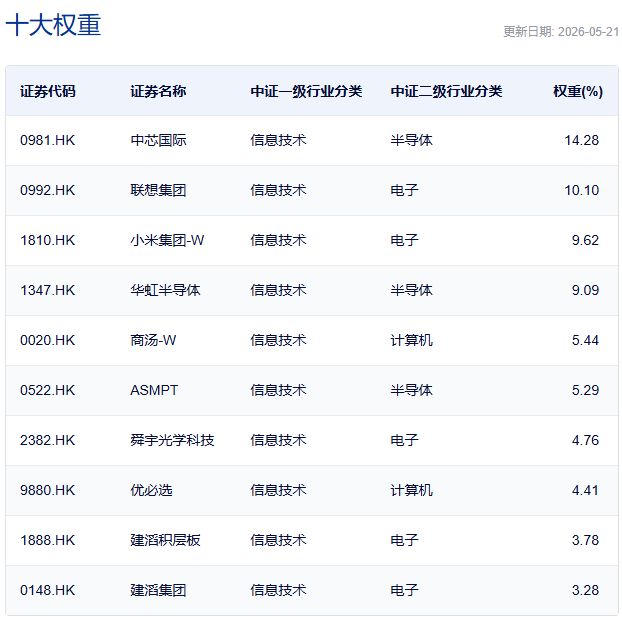Click 信息技术 in the 联想集团 row
Screen dimensions: 622x621
coord(278,190)
